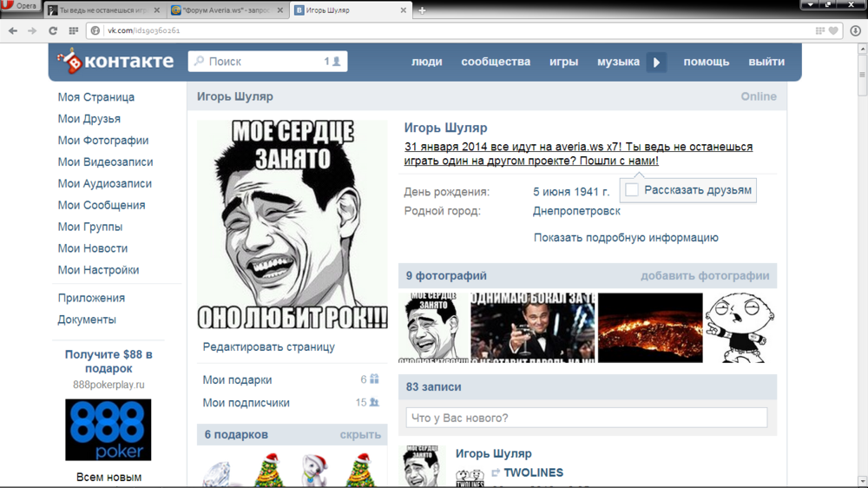This screenshot has height=488, width=868.
Task: Open the Leonardo DiCaprio toast photo thumbnail
Action: point(532,327)
